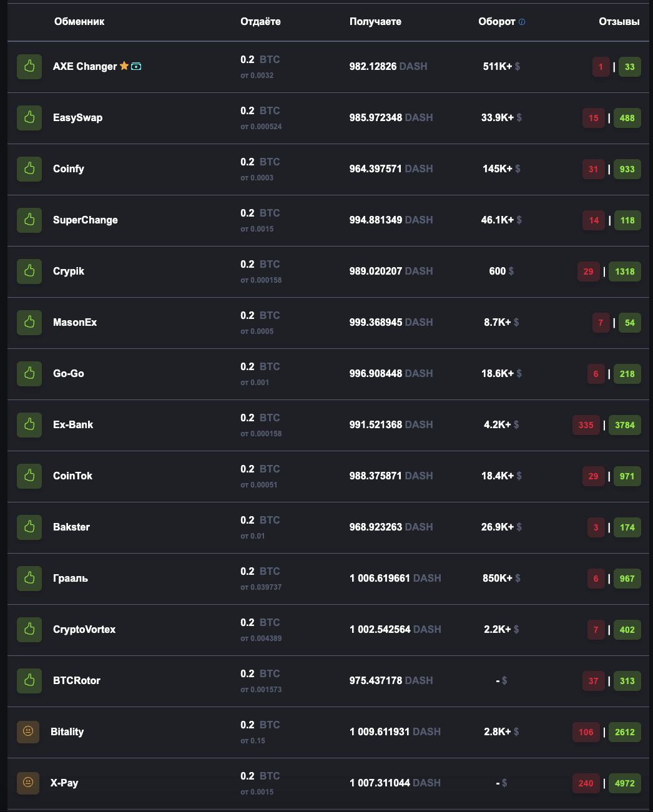Screen dimensions: 653x812
Task: Click the info icon next to Оборот header
Action: 522,22
